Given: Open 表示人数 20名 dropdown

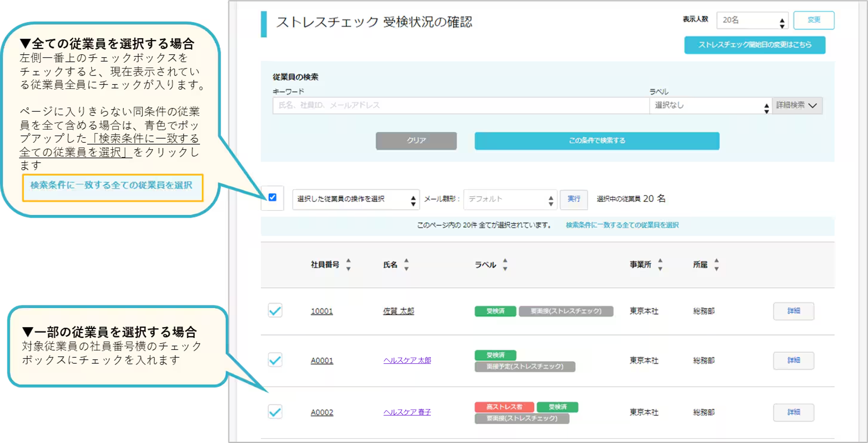Looking at the screenshot, I should tap(752, 21).
